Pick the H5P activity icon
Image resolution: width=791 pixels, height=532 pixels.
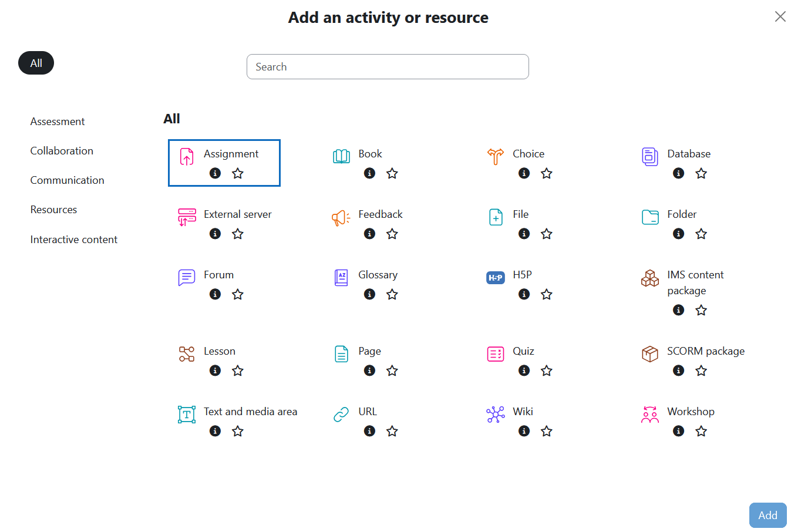coord(496,278)
